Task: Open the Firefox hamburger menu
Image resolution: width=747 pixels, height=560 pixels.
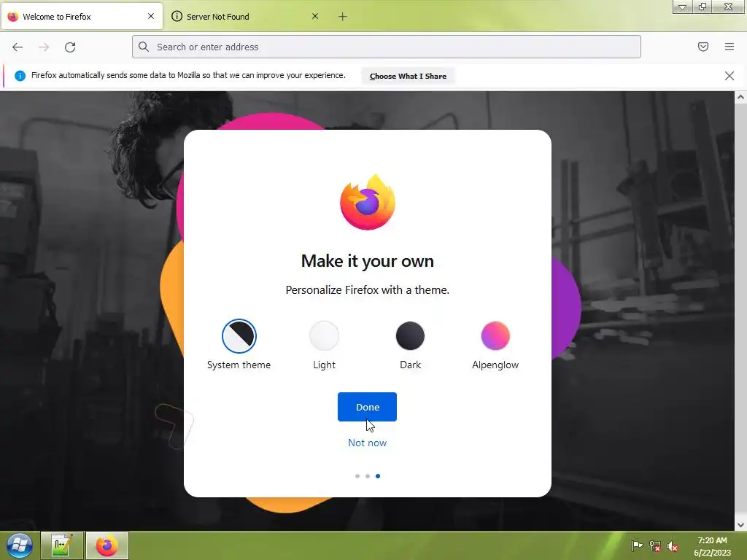Action: pyautogui.click(x=729, y=47)
